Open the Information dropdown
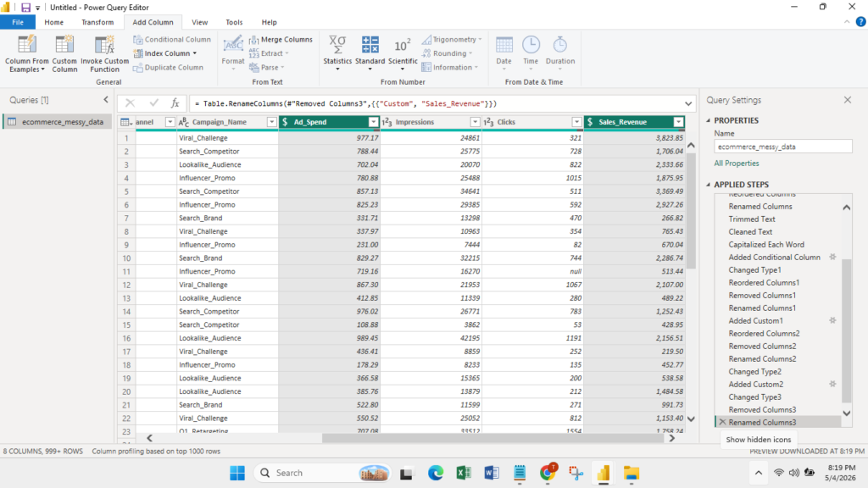The image size is (868, 488). [x=449, y=68]
